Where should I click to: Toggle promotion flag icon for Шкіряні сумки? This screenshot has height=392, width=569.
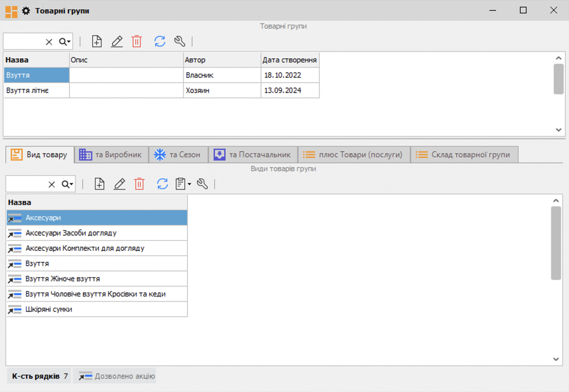click(15, 309)
